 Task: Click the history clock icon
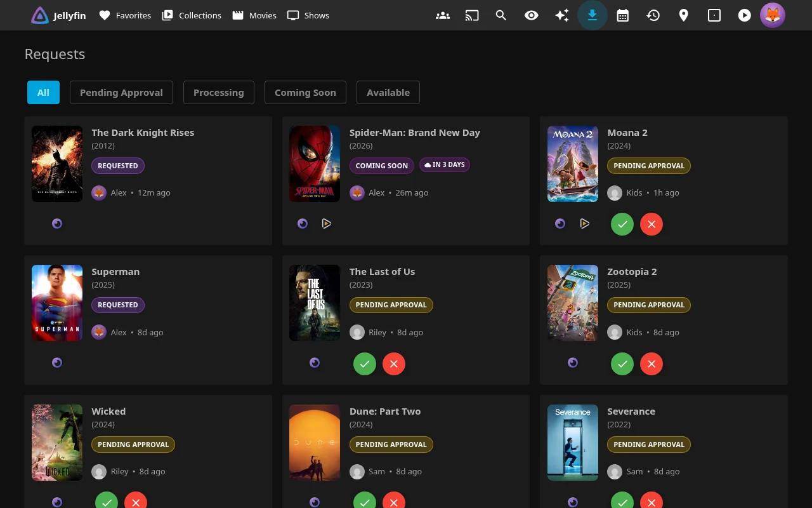tap(653, 15)
